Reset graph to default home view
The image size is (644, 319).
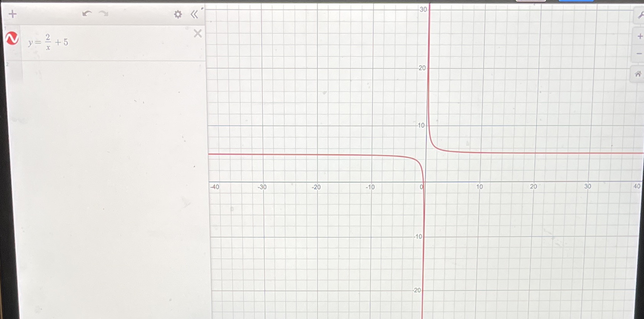tap(638, 74)
